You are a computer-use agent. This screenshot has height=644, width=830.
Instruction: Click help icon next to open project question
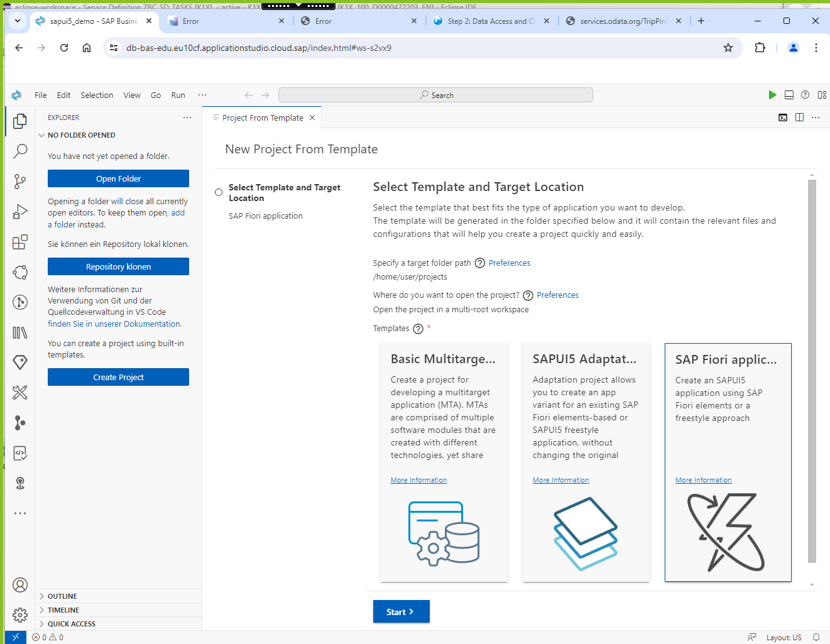point(528,295)
